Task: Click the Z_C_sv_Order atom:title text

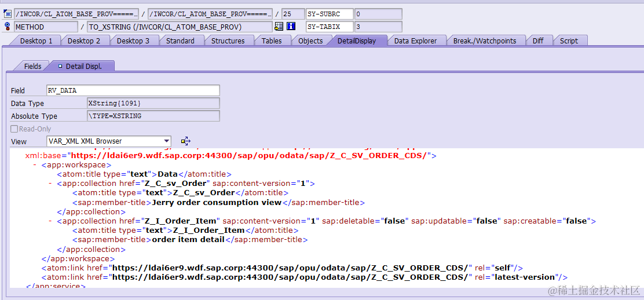Action: (x=204, y=192)
